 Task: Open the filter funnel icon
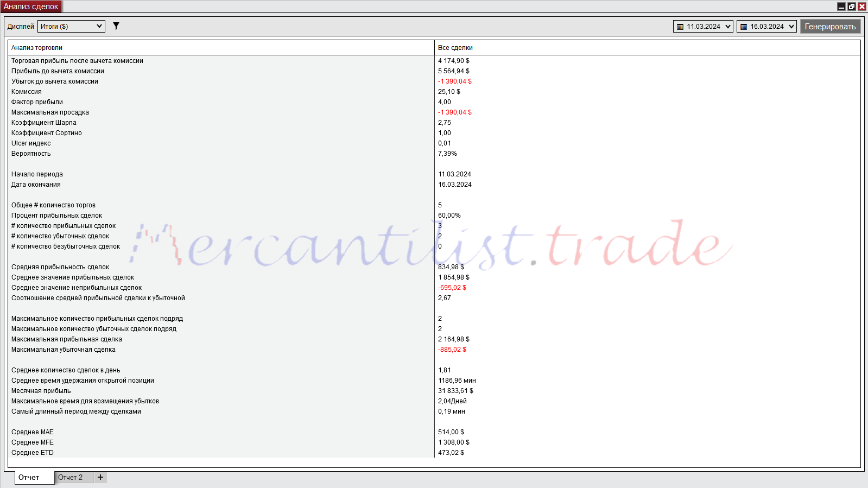116,26
